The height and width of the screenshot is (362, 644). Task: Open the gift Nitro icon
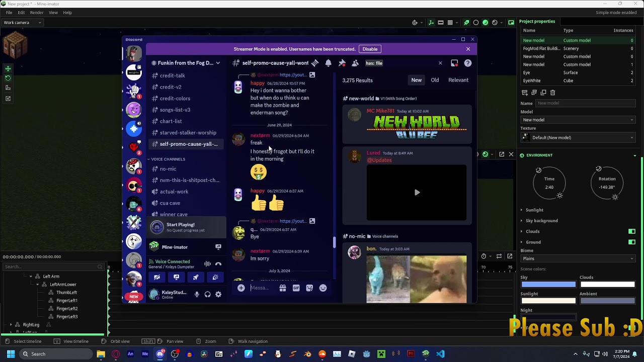(283, 288)
